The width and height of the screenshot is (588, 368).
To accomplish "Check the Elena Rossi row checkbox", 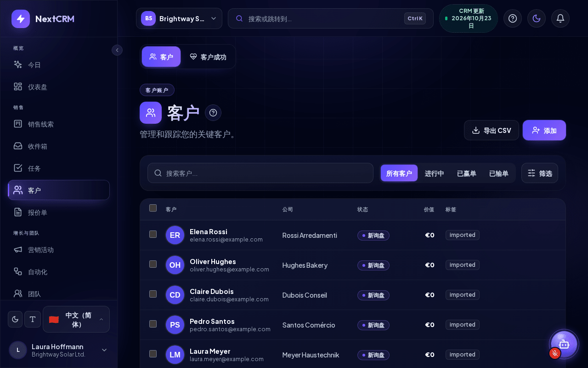I will (153, 234).
